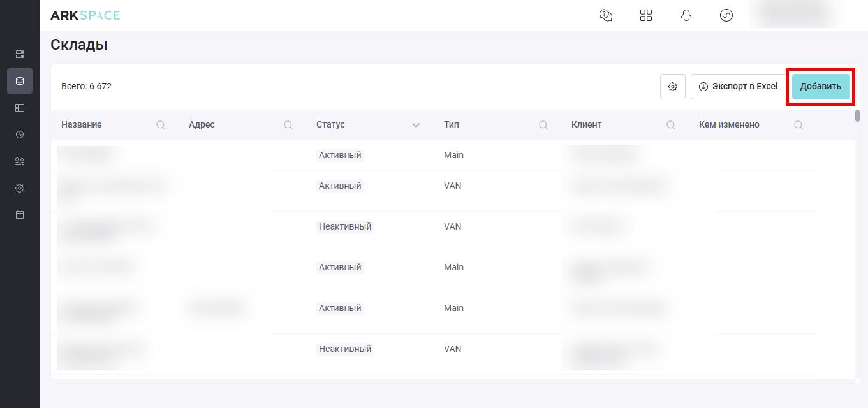
Task: Click the notifications bell icon
Action: click(686, 15)
